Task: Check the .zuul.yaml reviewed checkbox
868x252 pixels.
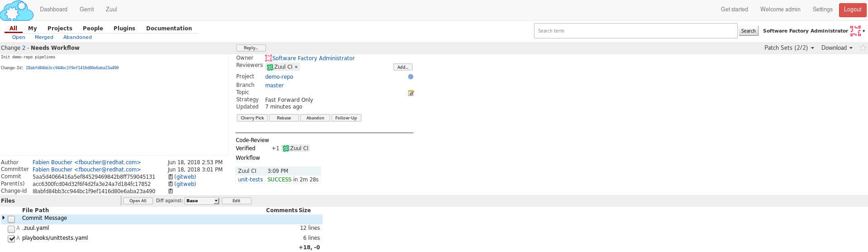Action: click(x=11, y=229)
